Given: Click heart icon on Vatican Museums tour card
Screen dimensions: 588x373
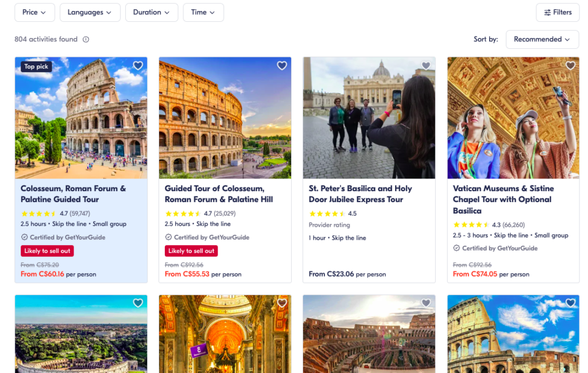Looking at the screenshot, I should (570, 66).
